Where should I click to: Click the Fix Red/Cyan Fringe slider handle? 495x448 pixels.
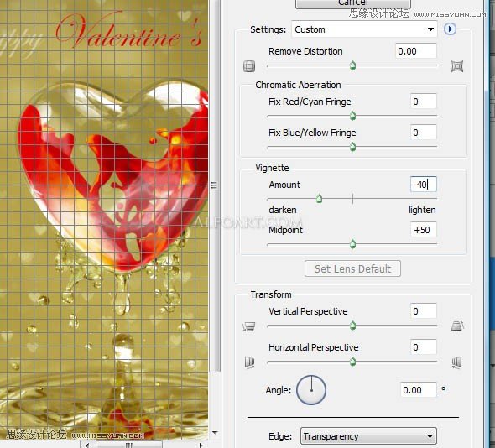point(353,116)
